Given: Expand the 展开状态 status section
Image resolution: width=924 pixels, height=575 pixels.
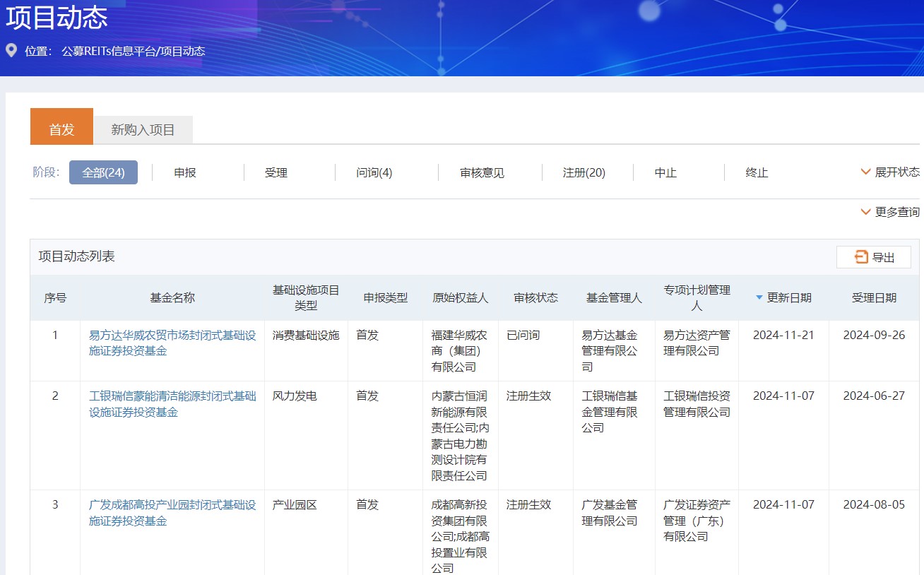Looking at the screenshot, I should [x=890, y=172].
